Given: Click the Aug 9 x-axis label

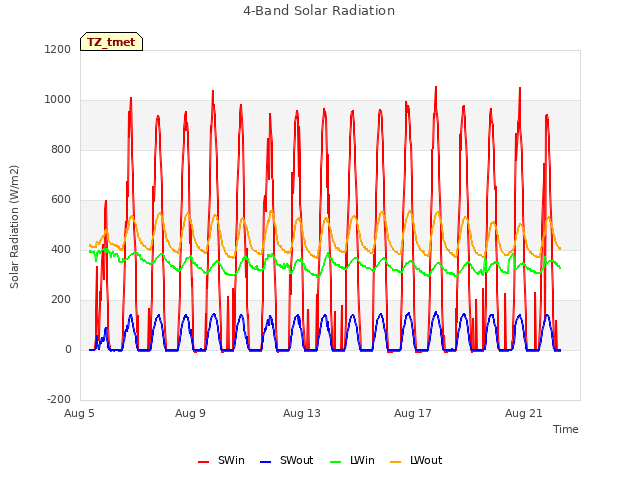Looking at the screenshot, I should pyautogui.click(x=190, y=413).
